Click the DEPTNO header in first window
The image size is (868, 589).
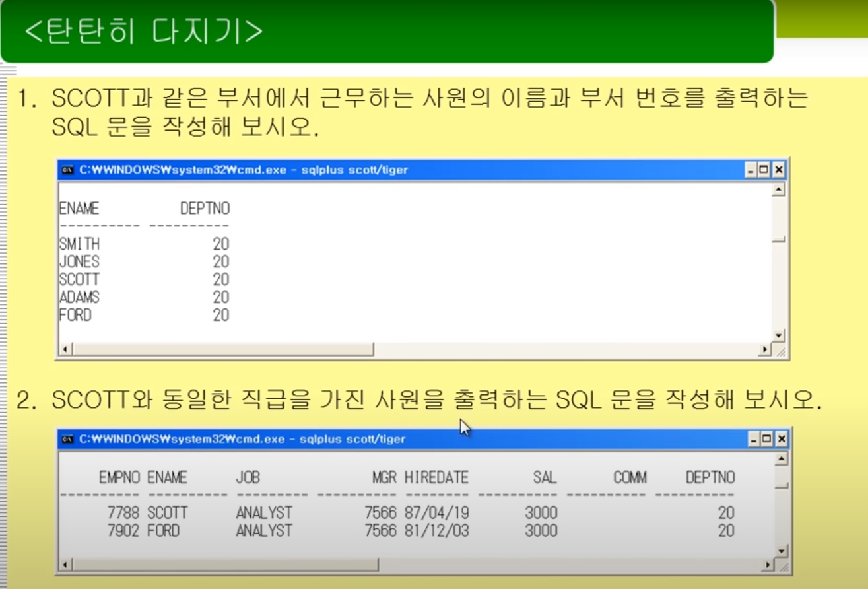[205, 209]
